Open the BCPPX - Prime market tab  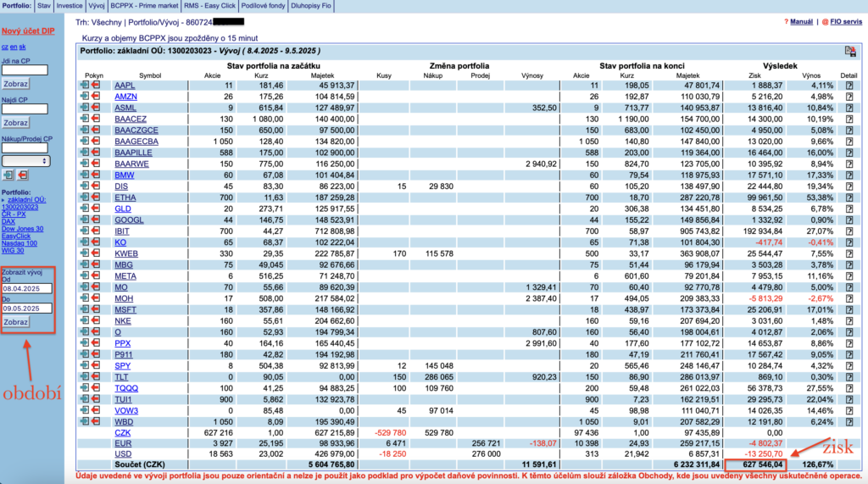(x=144, y=6)
